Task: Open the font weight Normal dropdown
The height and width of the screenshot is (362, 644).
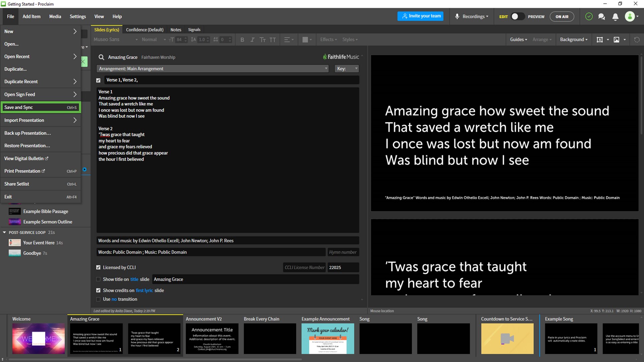Action: (x=153, y=40)
